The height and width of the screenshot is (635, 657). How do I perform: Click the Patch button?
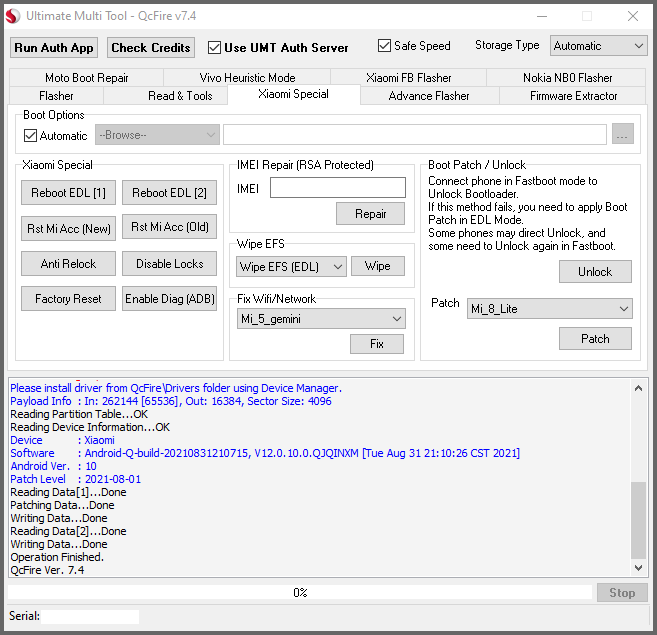(x=595, y=339)
